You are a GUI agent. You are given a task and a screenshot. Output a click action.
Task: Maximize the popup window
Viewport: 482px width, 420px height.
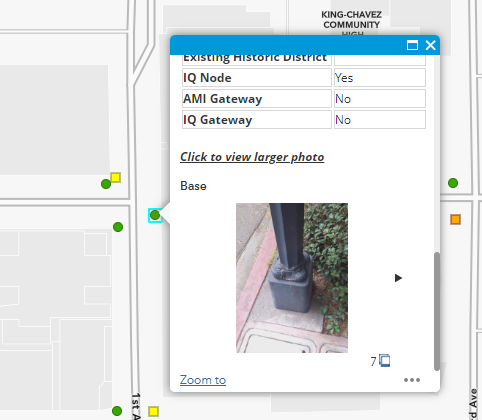tap(412, 45)
